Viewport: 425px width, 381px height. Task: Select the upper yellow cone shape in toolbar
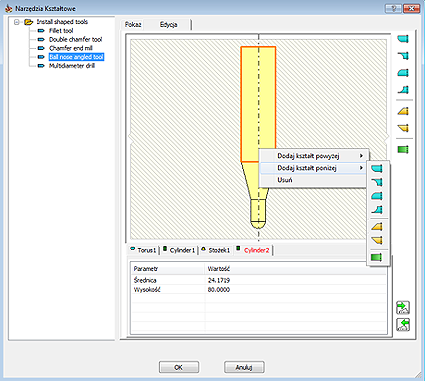[x=403, y=111]
